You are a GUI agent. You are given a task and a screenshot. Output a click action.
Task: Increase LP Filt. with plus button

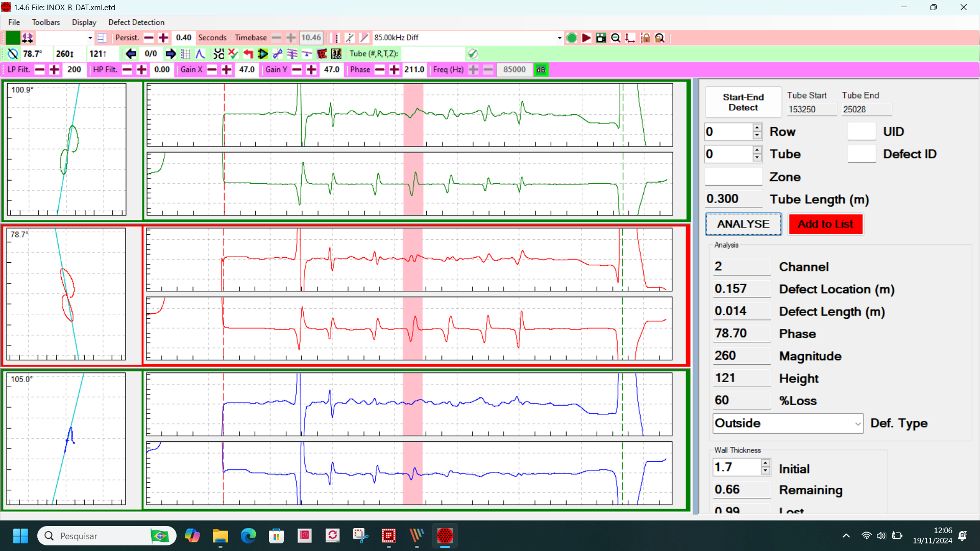click(x=55, y=69)
